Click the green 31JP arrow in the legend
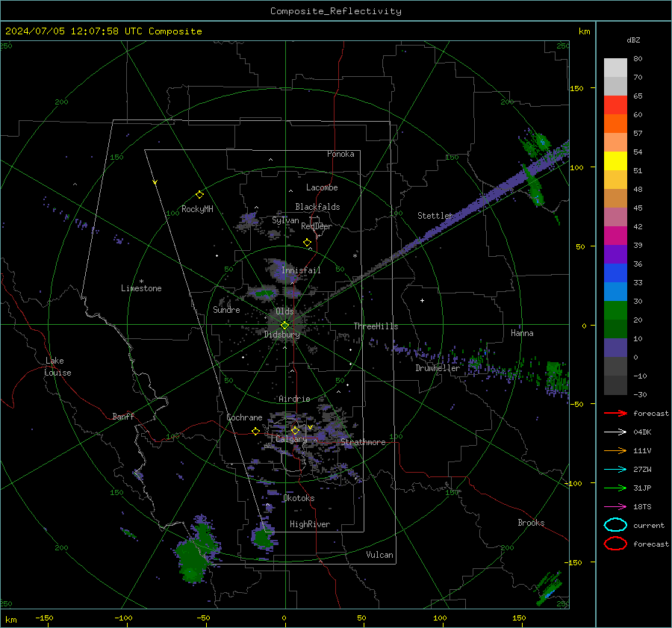 tap(615, 488)
